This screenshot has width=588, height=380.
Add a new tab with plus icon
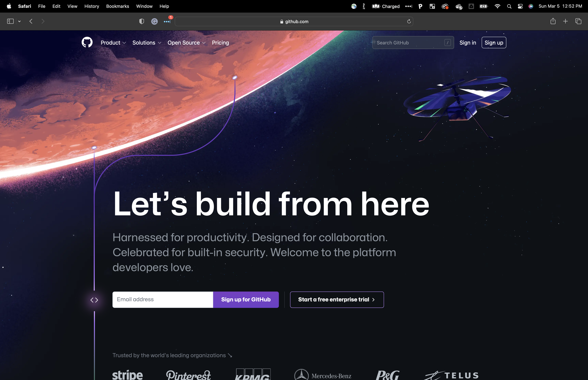(565, 21)
